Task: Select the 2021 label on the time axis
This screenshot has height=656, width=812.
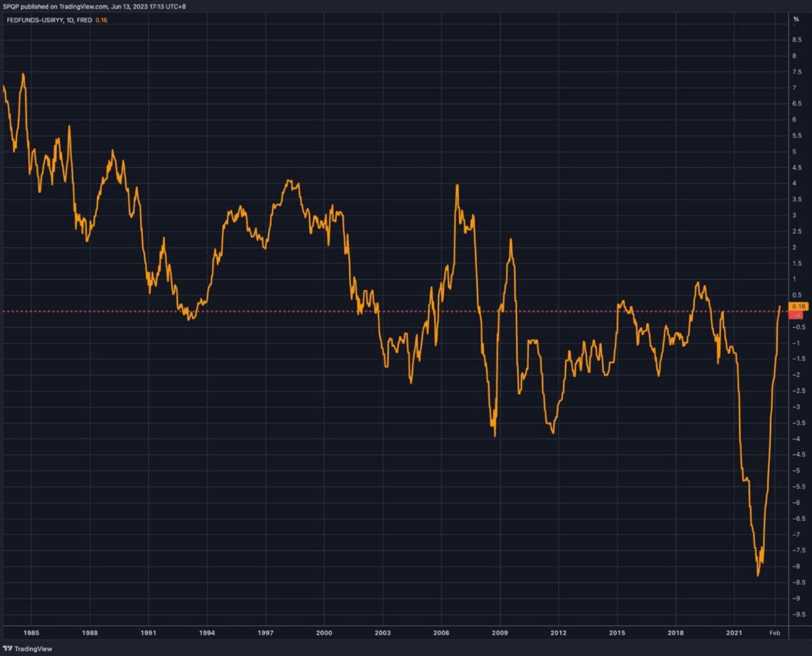Action: tap(734, 633)
